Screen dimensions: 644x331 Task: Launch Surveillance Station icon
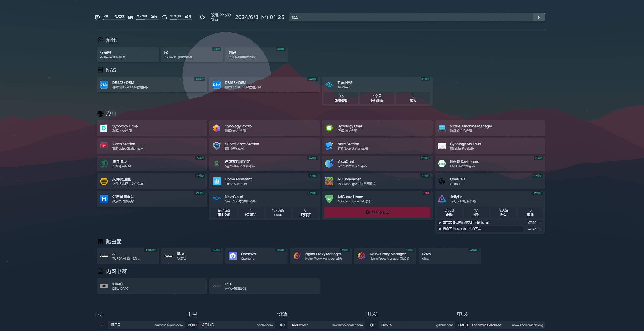coord(217,146)
